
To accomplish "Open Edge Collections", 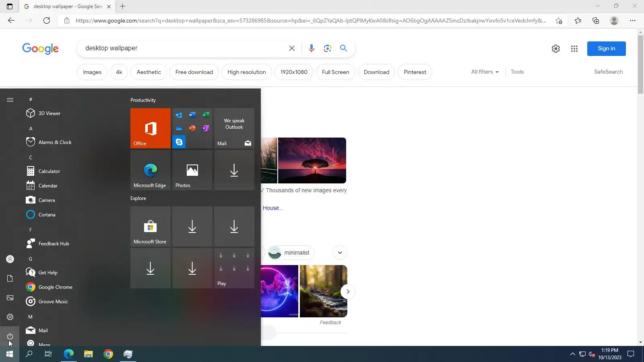I will coord(596,21).
